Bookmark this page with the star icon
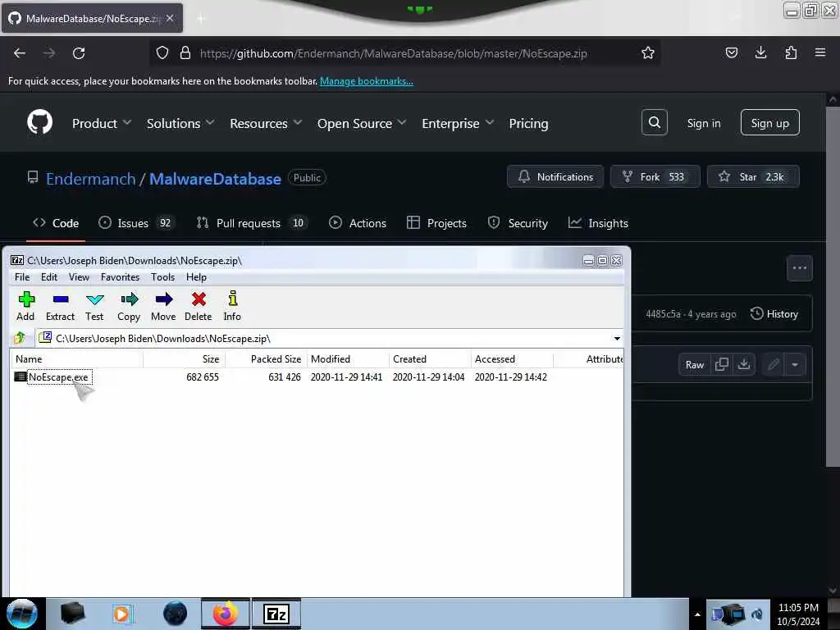The image size is (840, 630). click(x=648, y=53)
